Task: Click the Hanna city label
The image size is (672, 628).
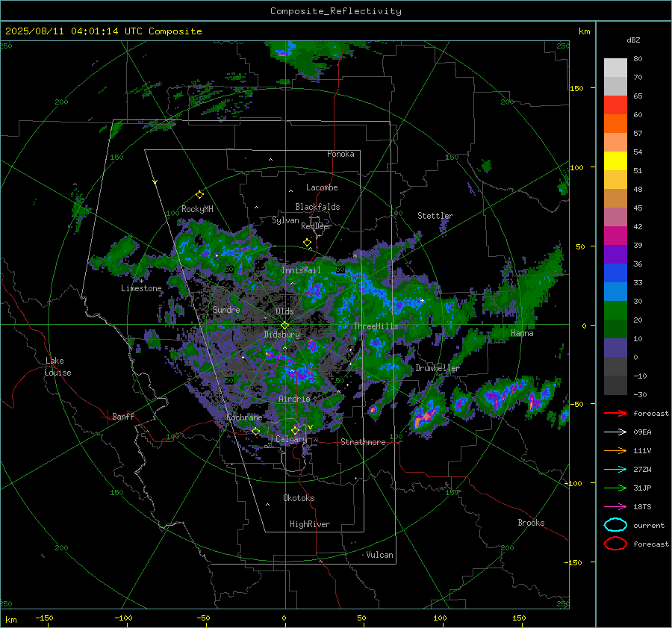Action: click(x=522, y=333)
